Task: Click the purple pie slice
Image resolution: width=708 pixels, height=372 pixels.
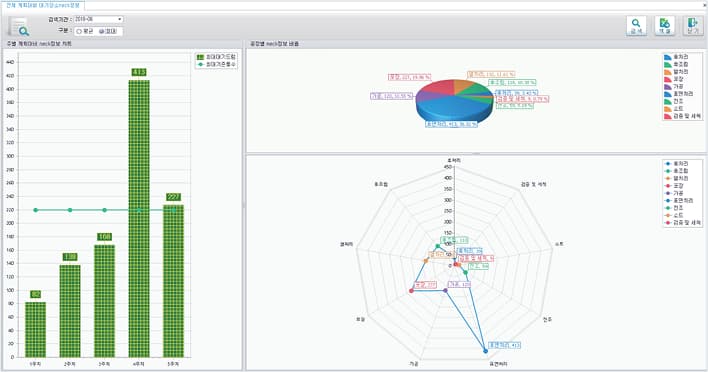Action: tap(424, 96)
